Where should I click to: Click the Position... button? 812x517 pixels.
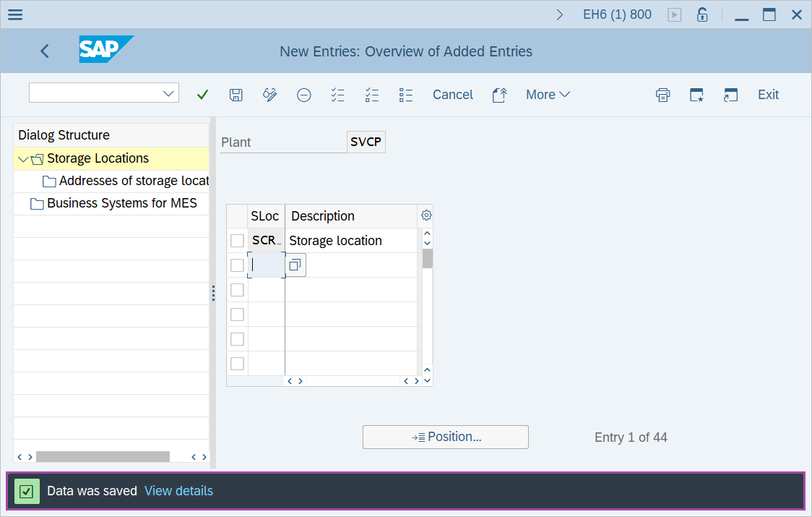click(446, 437)
